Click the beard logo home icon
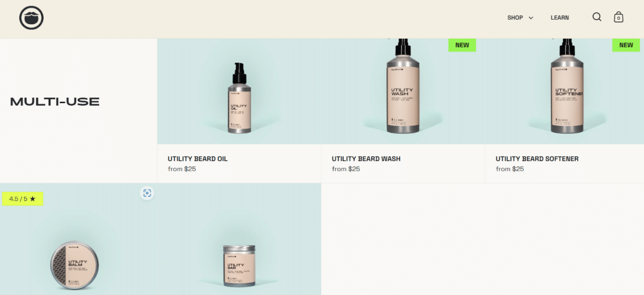Viewport: 644px width, 295px height. click(x=31, y=18)
